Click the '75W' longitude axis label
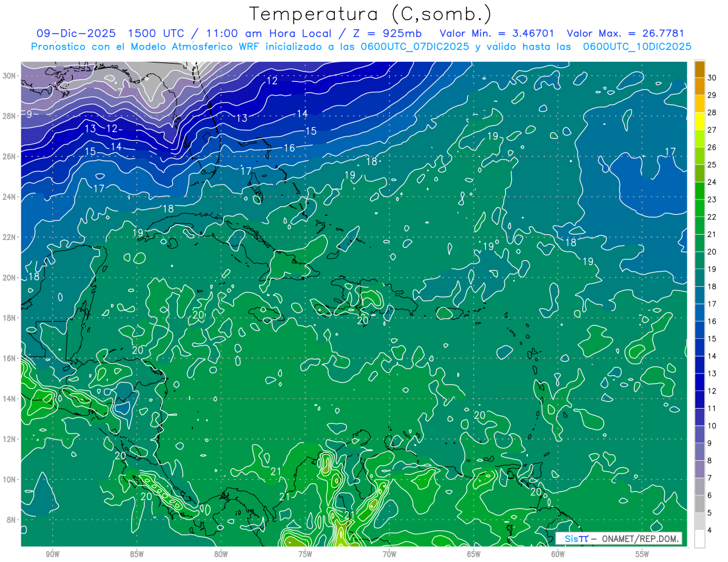 pyautogui.click(x=305, y=554)
